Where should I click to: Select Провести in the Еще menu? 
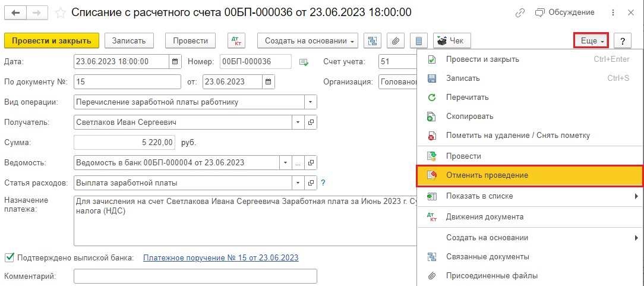pyautogui.click(x=531, y=156)
